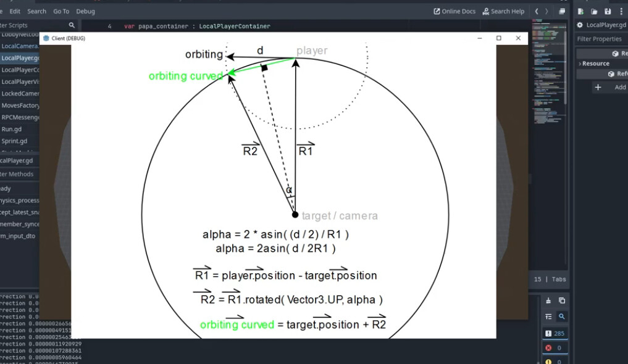The image size is (628, 364).
Task: Open the Go To menu
Action: click(61, 11)
